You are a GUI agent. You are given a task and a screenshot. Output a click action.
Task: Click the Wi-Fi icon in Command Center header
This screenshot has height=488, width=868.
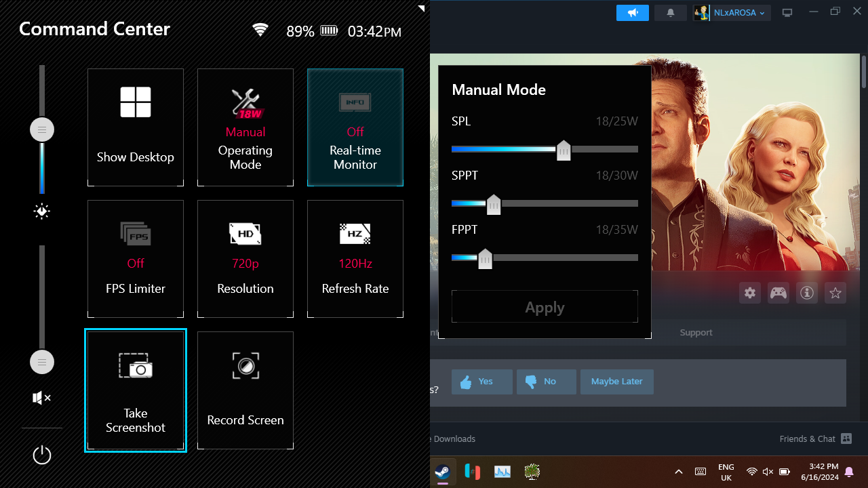(260, 30)
